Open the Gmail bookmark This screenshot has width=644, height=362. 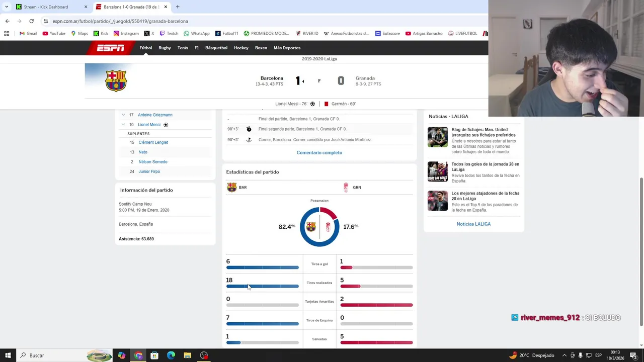(28, 34)
